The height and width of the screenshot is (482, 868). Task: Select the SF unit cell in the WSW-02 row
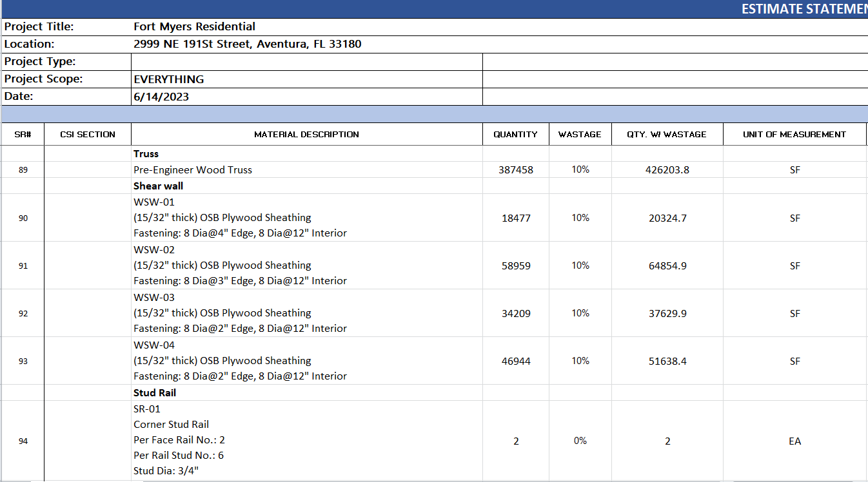tap(794, 265)
